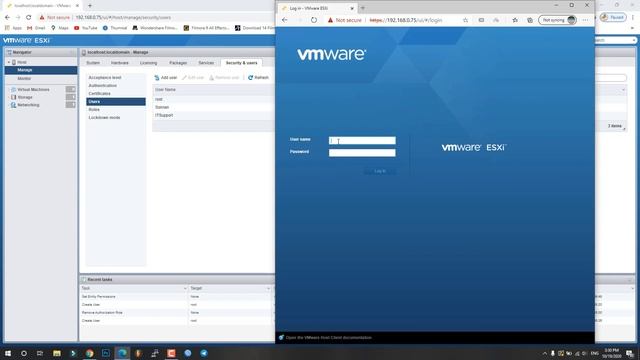Click the Virtual Machines icon in Navigator

pyautogui.click(x=13, y=89)
